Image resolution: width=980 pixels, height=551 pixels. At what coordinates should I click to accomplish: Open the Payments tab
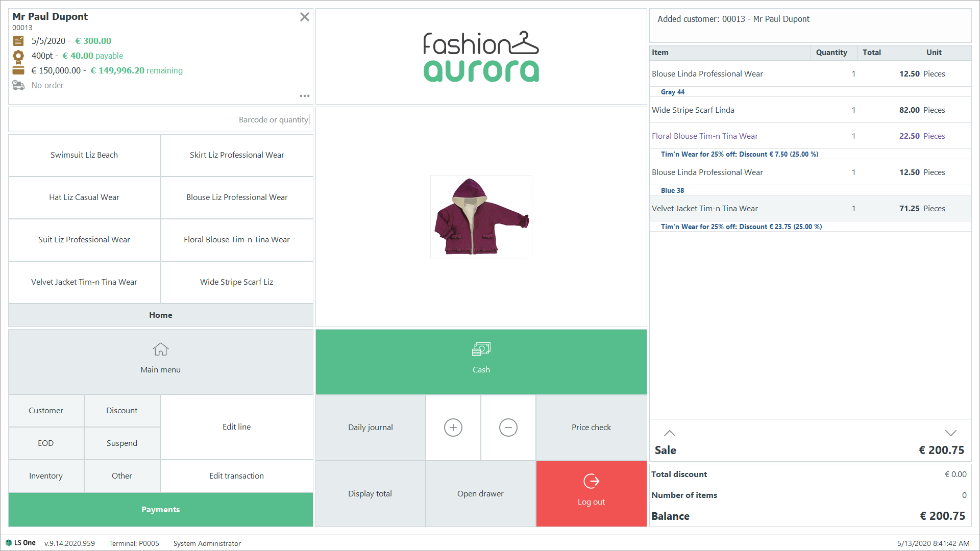(160, 509)
